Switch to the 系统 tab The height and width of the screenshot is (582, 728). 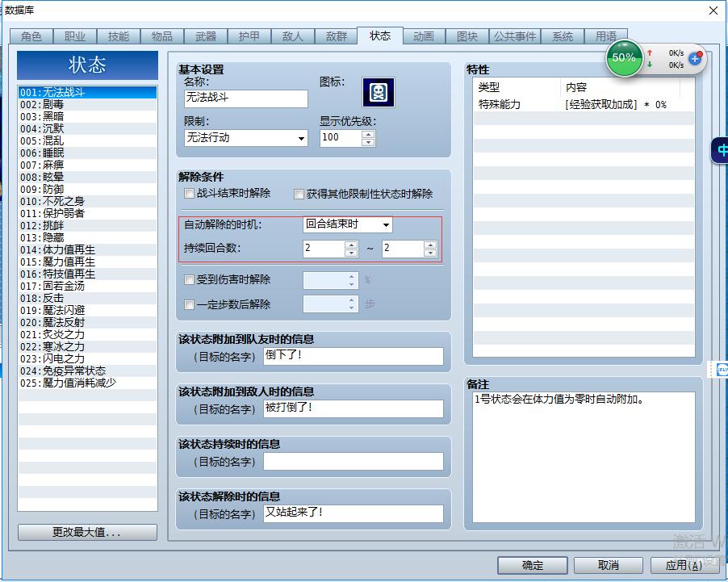coord(563,36)
